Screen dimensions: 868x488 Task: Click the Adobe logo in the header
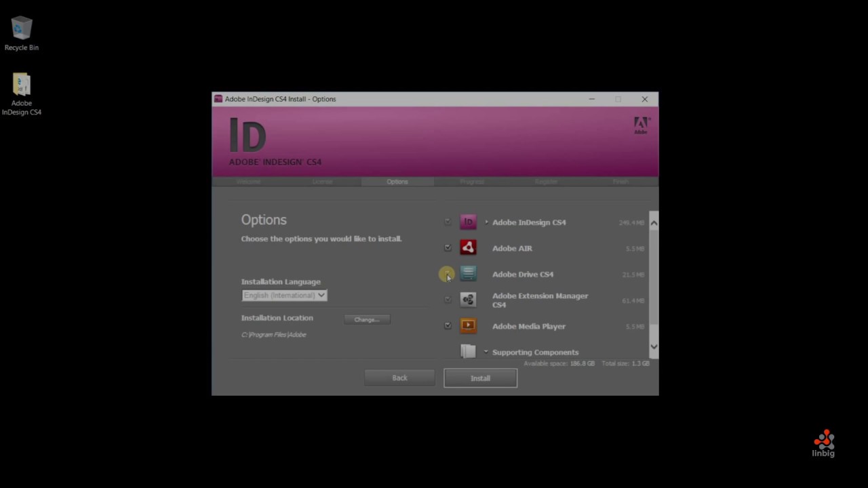tap(641, 125)
